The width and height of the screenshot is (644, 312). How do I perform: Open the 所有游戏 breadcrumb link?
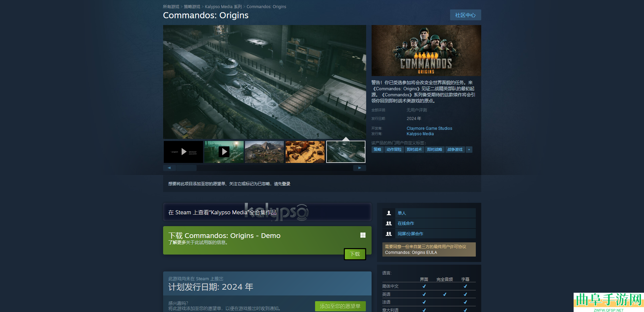[x=171, y=7]
